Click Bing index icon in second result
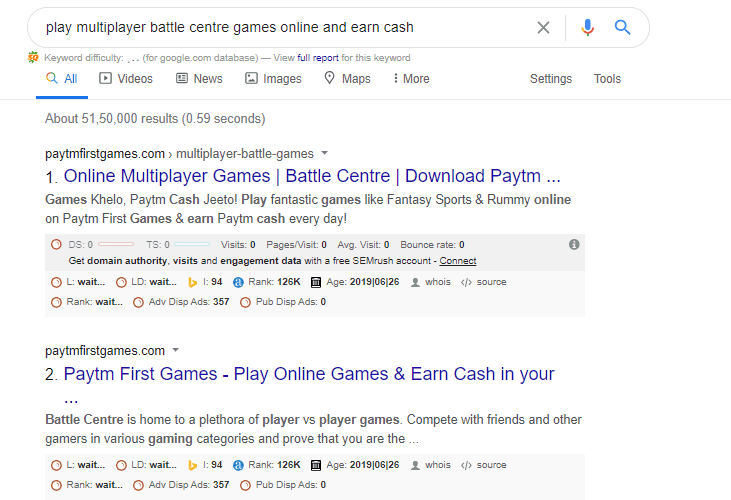This screenshot has width=731, height=500. [x=192, y=465]
